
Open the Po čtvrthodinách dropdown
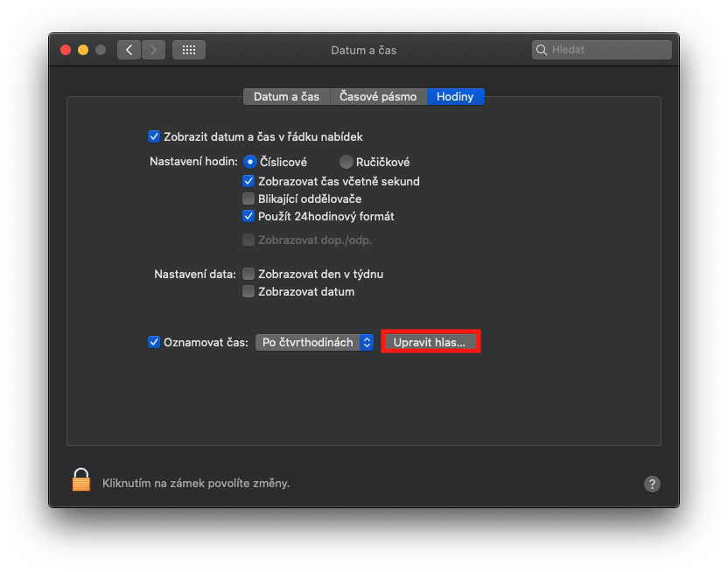pos(315,342)
